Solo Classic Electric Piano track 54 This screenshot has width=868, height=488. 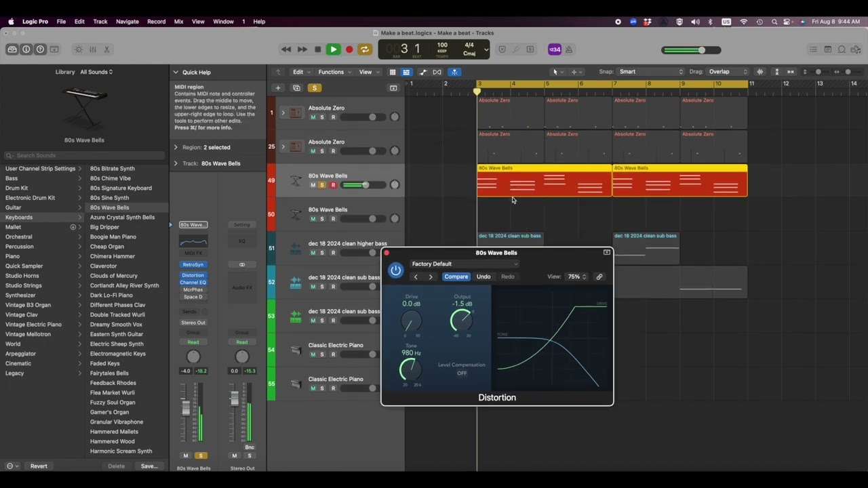tap(322, 354)
